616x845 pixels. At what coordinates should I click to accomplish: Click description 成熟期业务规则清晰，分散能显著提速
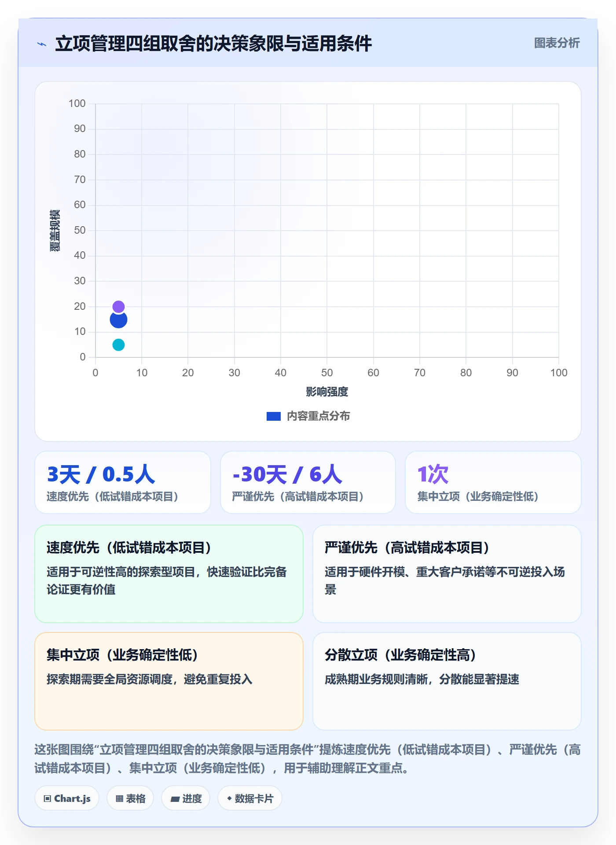422,679
